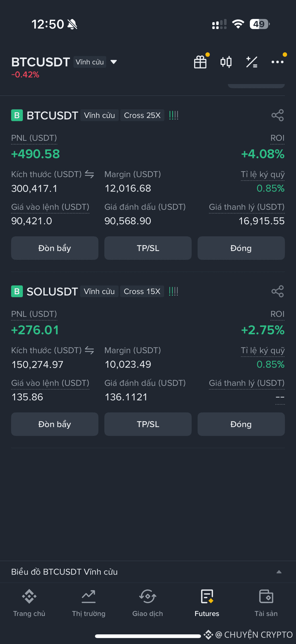Click Đóng button for the BTCUSDT position

241,248
